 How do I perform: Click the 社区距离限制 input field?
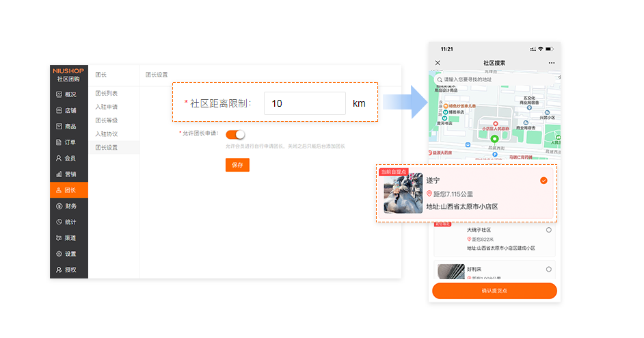tap(305, 103)
